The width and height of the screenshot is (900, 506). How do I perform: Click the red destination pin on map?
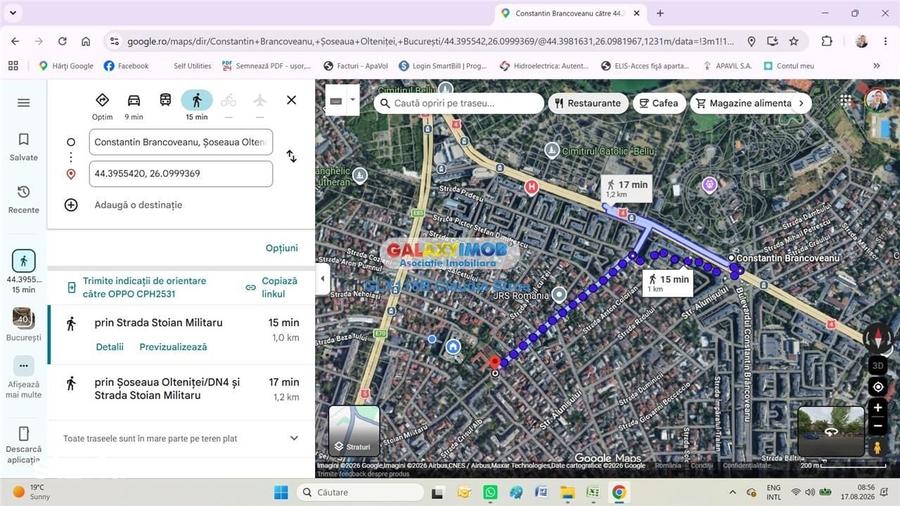[x=495, y=363]
